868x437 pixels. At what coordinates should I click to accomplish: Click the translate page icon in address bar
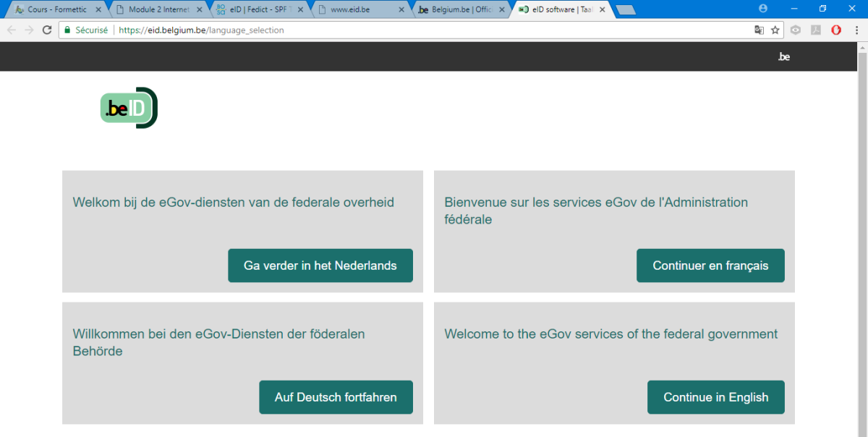[759, 30]
